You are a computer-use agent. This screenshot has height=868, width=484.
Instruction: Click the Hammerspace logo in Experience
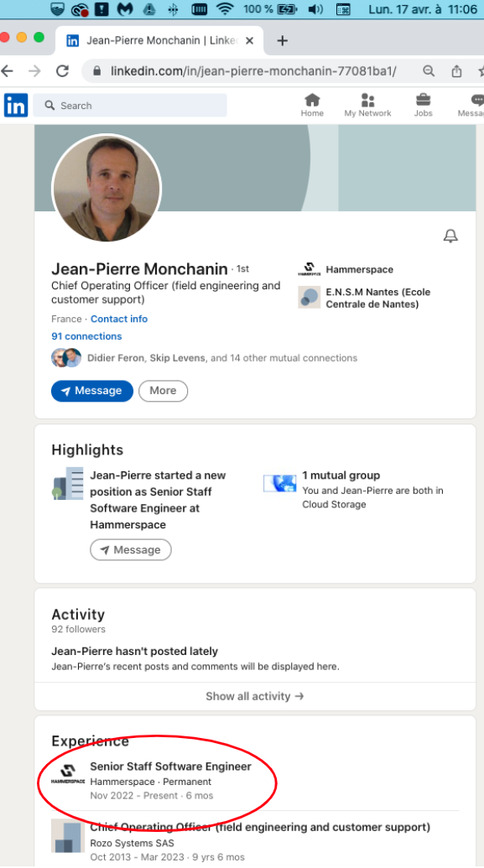click(x=68, y=774)
